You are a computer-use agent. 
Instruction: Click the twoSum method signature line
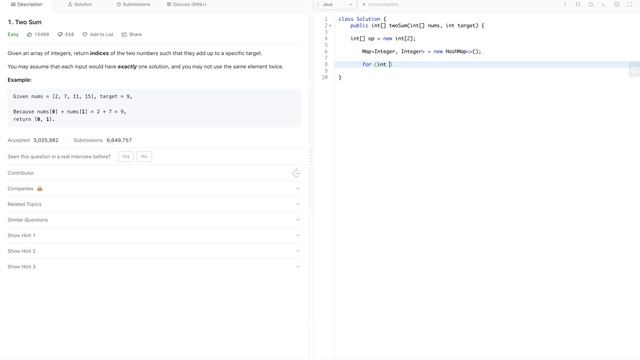[x=417, y=26]
